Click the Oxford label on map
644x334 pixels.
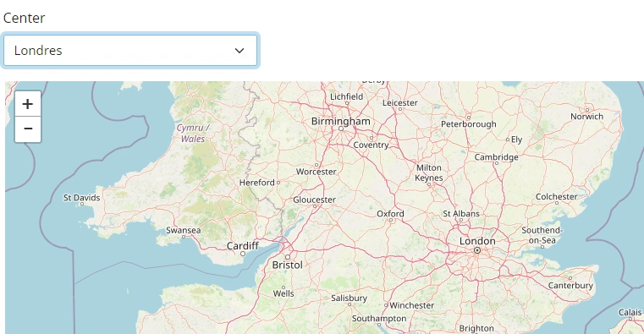click(390, 214)
